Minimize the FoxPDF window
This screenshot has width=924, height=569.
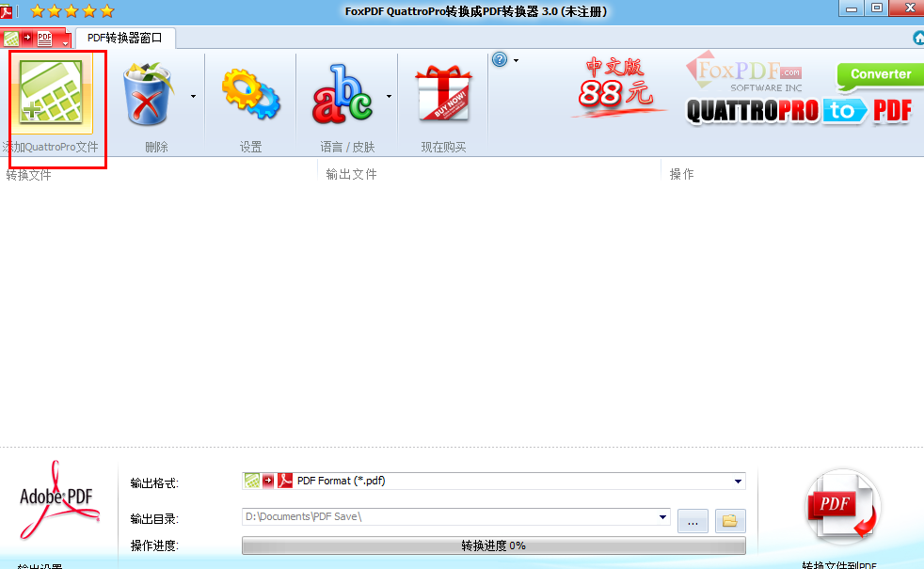(851, 8)
